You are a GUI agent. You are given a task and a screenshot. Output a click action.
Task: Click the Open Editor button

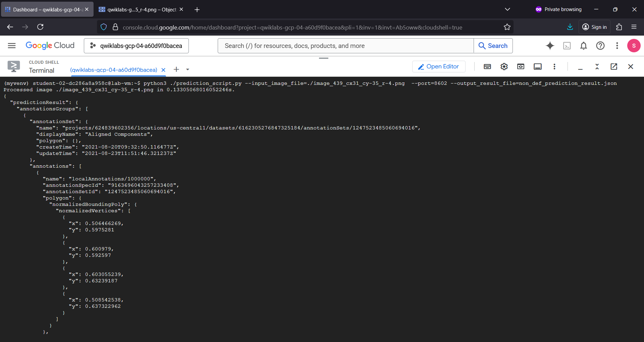pos(439,66)
